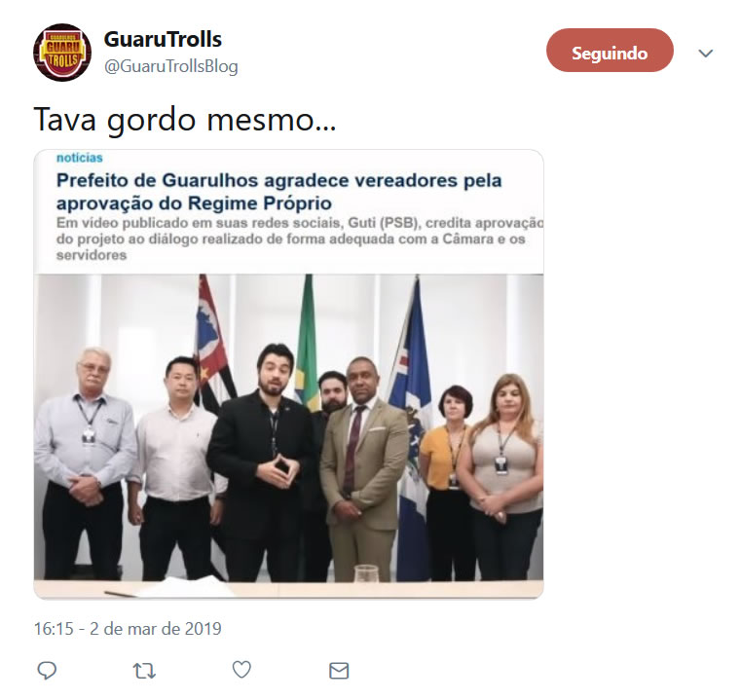Open the attached news screenshot image
Viewport: 741px width, 700px height.
tap(288, 375)
